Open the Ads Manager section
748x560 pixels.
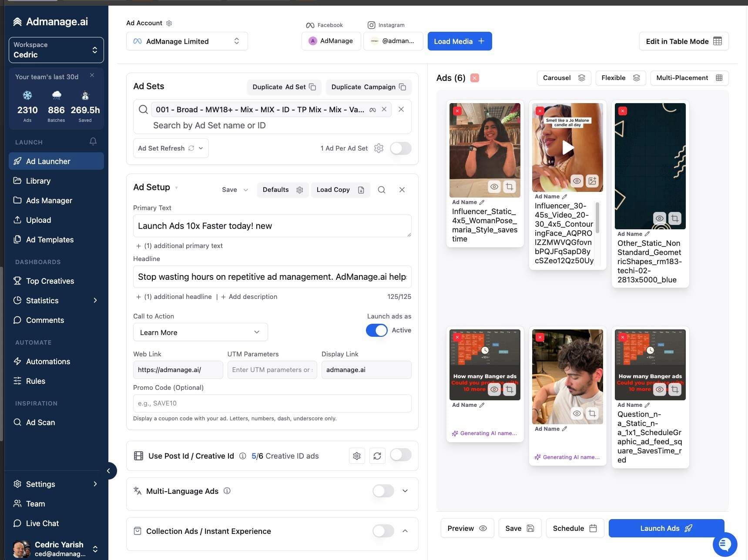click(48, 200)
